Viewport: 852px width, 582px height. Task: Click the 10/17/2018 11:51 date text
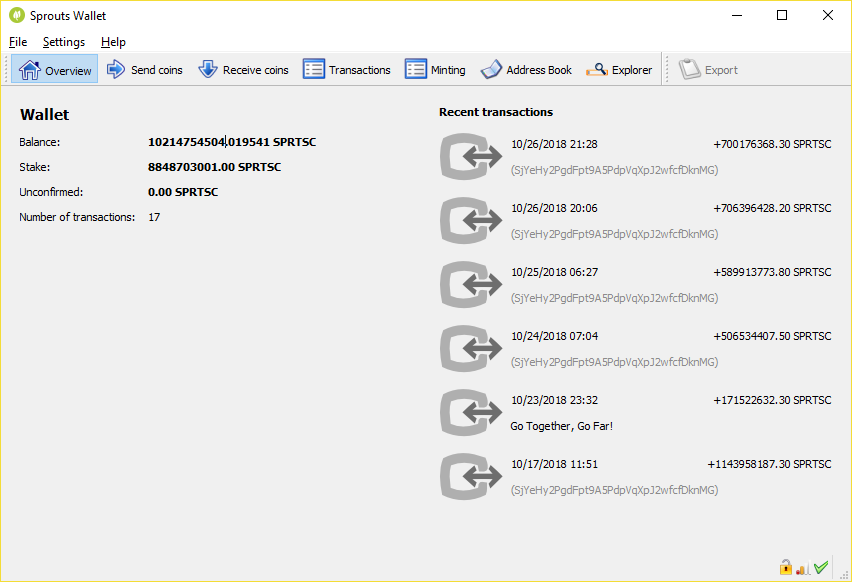click(x=554, y=464)
